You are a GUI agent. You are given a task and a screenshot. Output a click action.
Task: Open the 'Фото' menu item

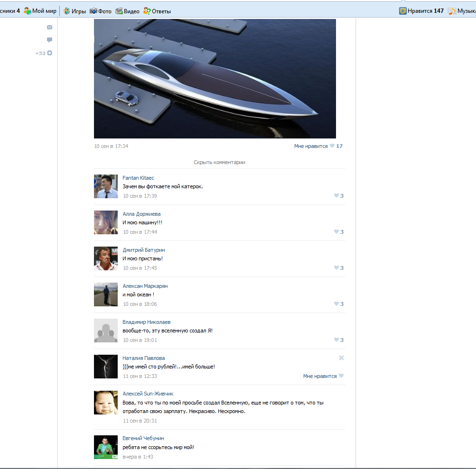pos(101,11)
